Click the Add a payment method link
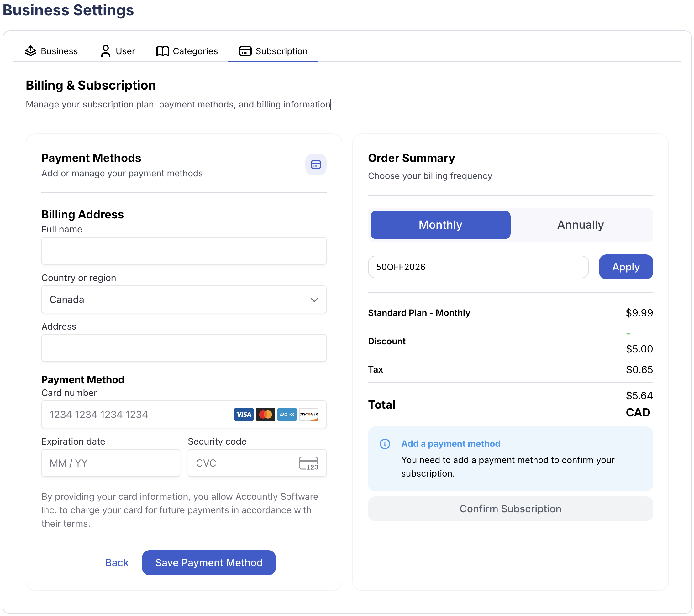The image size is (694, 616). coord(450,444)
